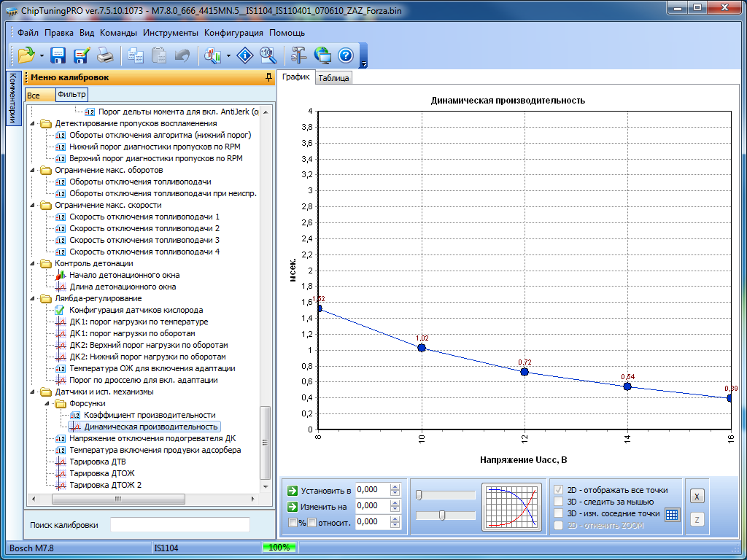This screenshot has width=747, height=560.
Task: Open settings with the hammer-wrench icon
Action: click(x=298, y=55)
